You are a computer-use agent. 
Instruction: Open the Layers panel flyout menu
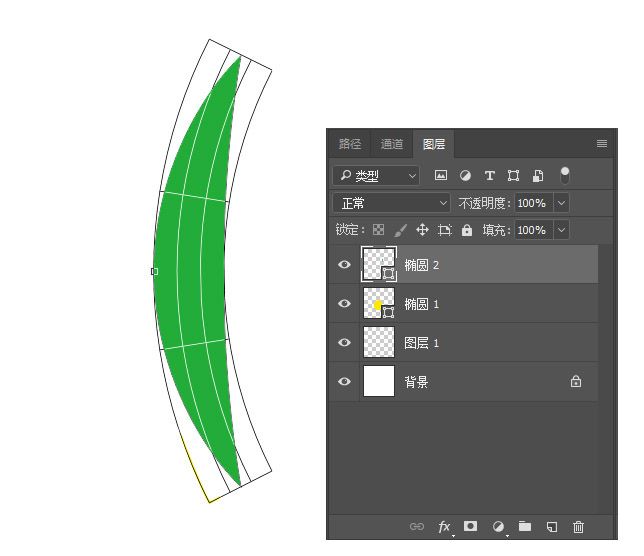click(x=602, y=143)
